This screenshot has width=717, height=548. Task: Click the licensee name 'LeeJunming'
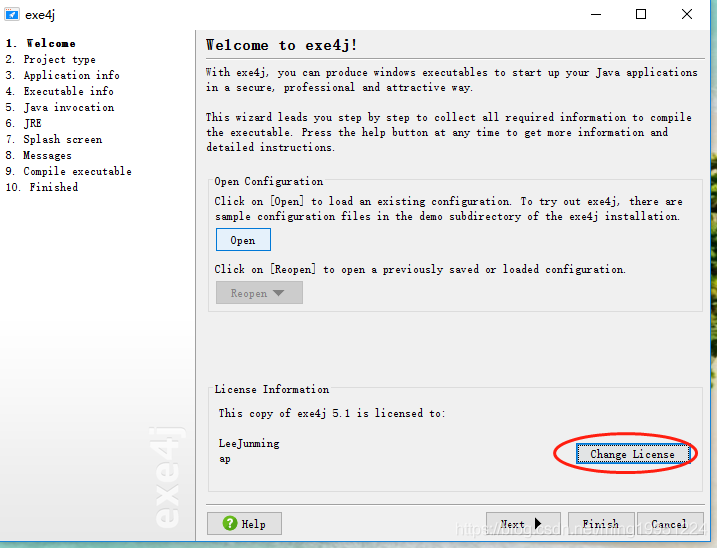249,443
